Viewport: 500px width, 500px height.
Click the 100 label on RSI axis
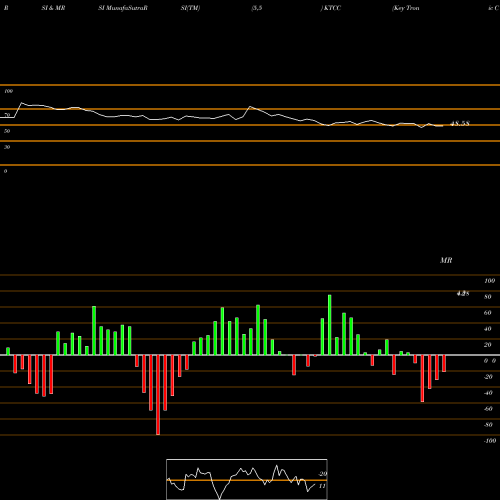point(8,91)
